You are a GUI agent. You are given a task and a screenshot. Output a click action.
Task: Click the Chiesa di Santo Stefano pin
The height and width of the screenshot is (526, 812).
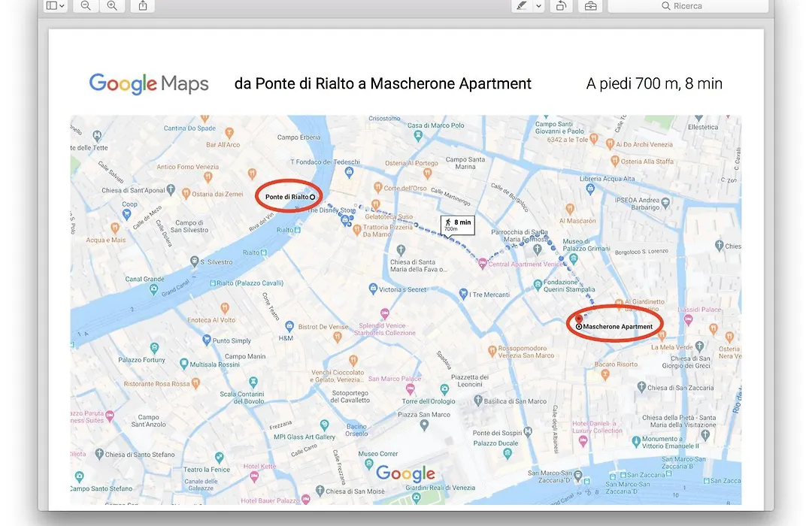99,454
